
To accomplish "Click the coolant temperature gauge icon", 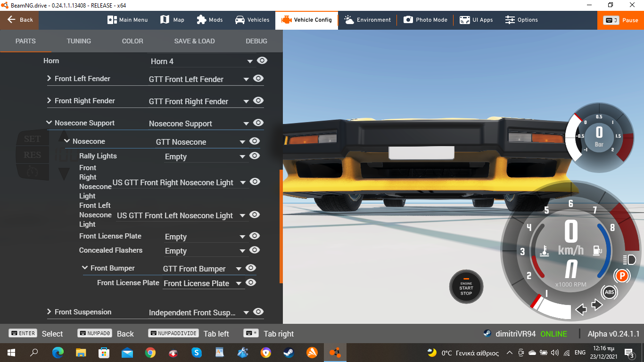I will pos(545,250).
